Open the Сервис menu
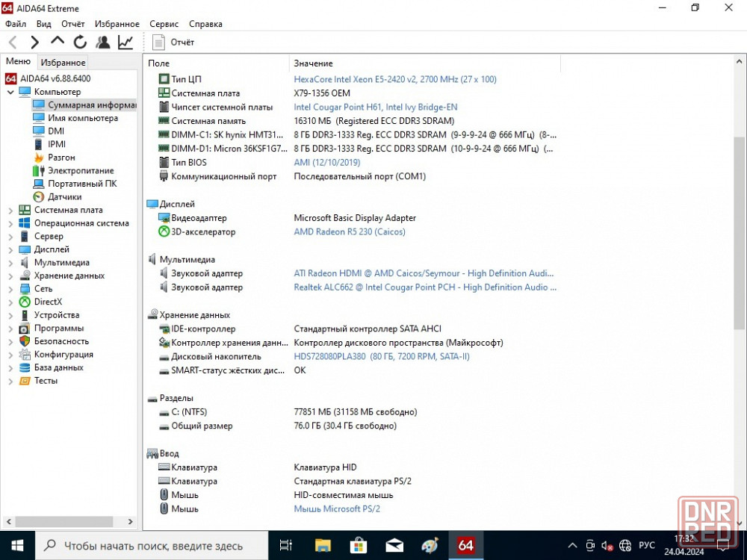 [x=164, y=24]
